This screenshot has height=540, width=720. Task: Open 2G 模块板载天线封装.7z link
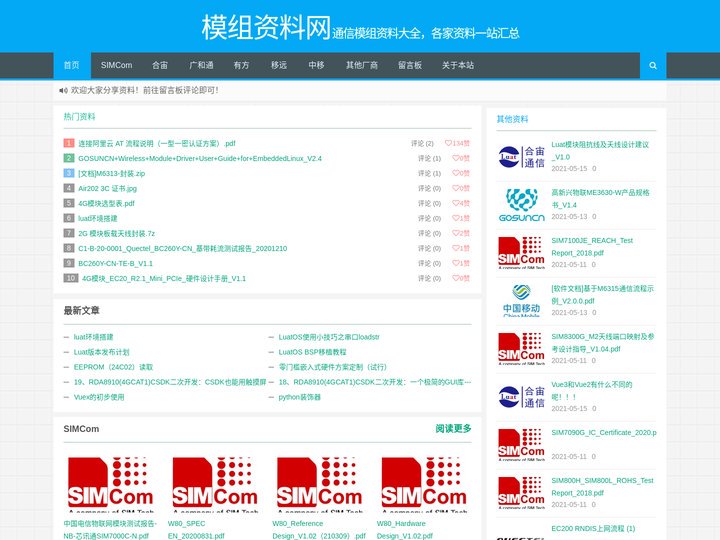point(117,233)
